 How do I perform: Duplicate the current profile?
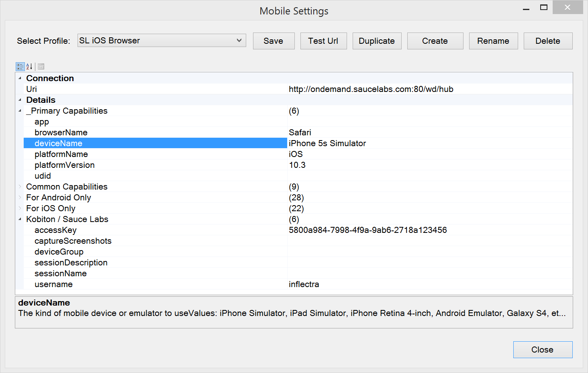click(377, 41)
